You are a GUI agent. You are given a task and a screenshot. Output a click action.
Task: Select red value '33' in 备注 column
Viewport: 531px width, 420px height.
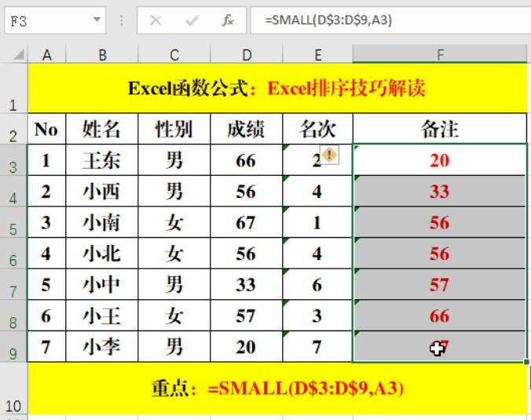tap(440, 191)
